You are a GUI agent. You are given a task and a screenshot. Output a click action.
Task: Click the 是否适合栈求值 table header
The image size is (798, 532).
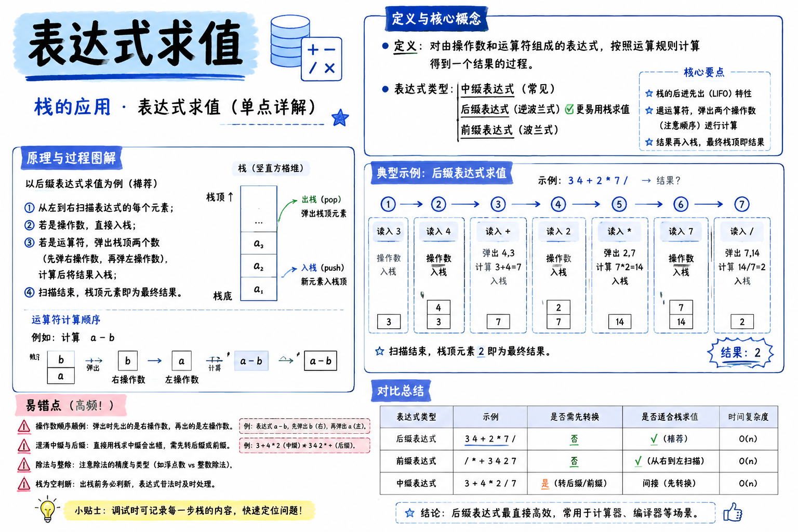pos(671,417)
